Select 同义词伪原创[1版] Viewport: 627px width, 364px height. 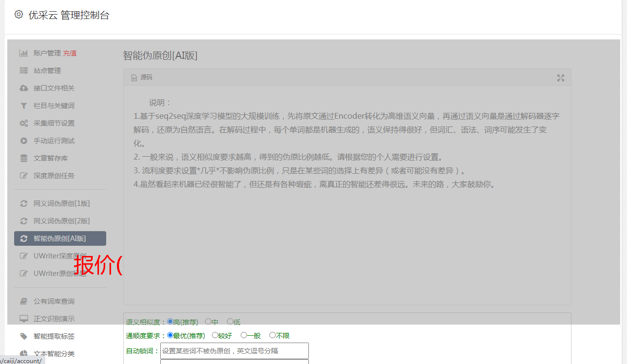[62, 203]
